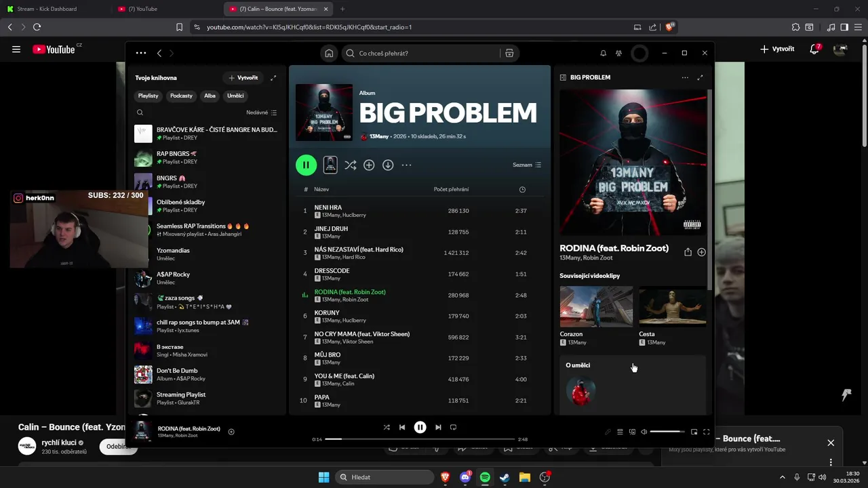Open Spotify Browse icon in search bar
Image resolution: width=868 pixels, height=488 pixels.
coord(509,53)
